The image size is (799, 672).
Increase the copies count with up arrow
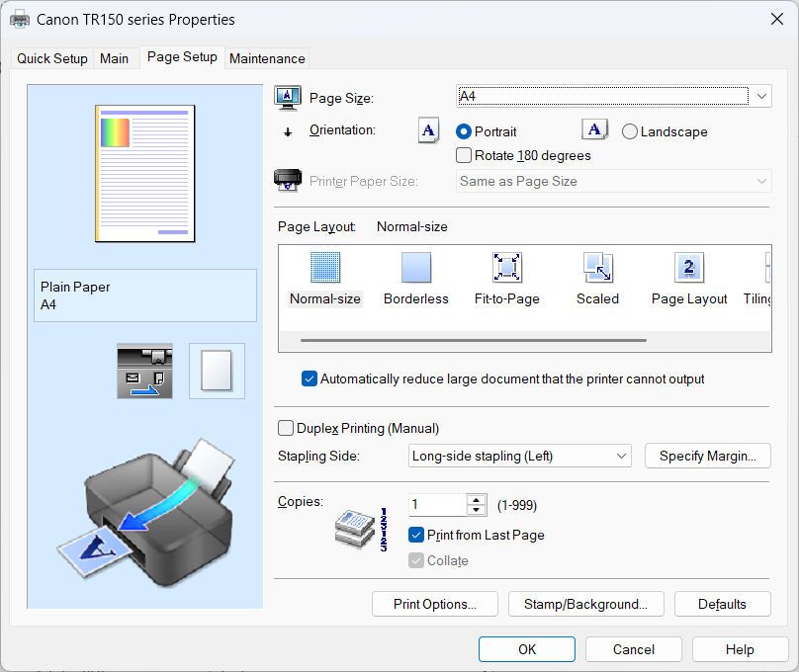[476, 499]
